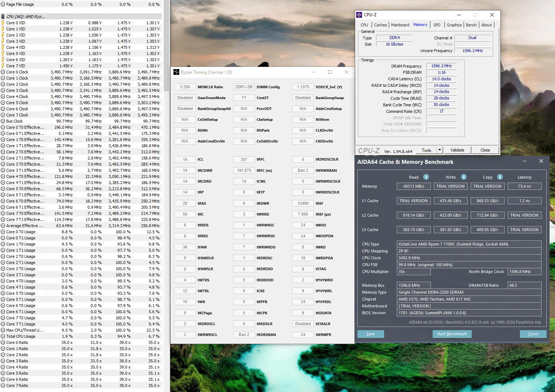The image size is (555, 392).
Task: Click the Close button in AIDA64
Action: [533, 334]
